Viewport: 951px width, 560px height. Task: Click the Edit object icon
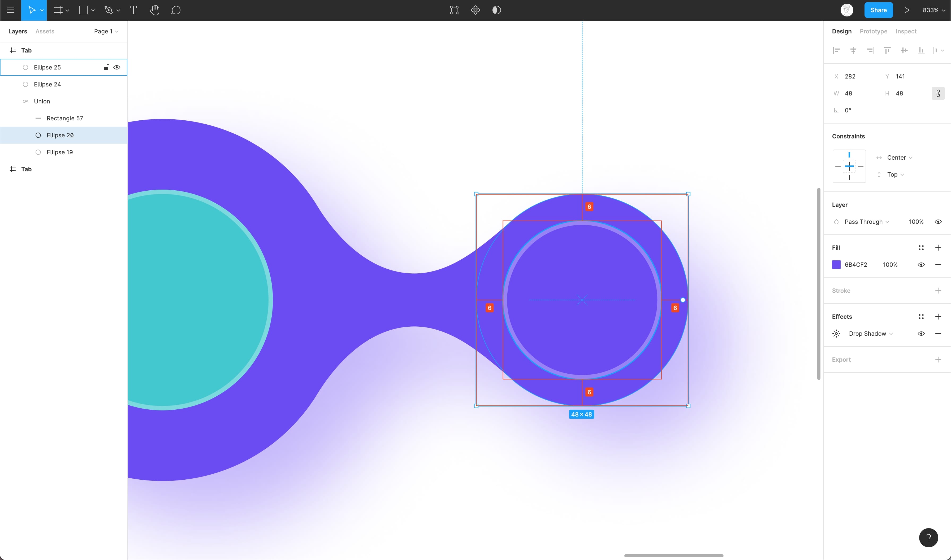(454, 10)
